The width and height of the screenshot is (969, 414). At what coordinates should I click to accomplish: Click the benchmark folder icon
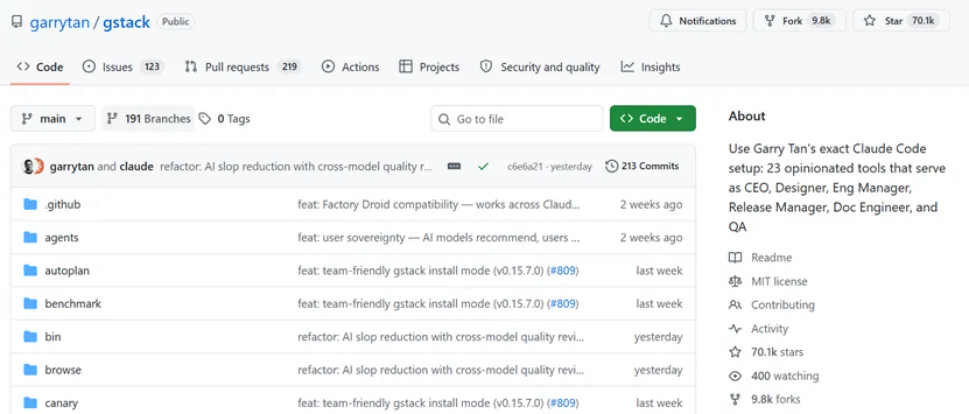(x=30, y=303)
